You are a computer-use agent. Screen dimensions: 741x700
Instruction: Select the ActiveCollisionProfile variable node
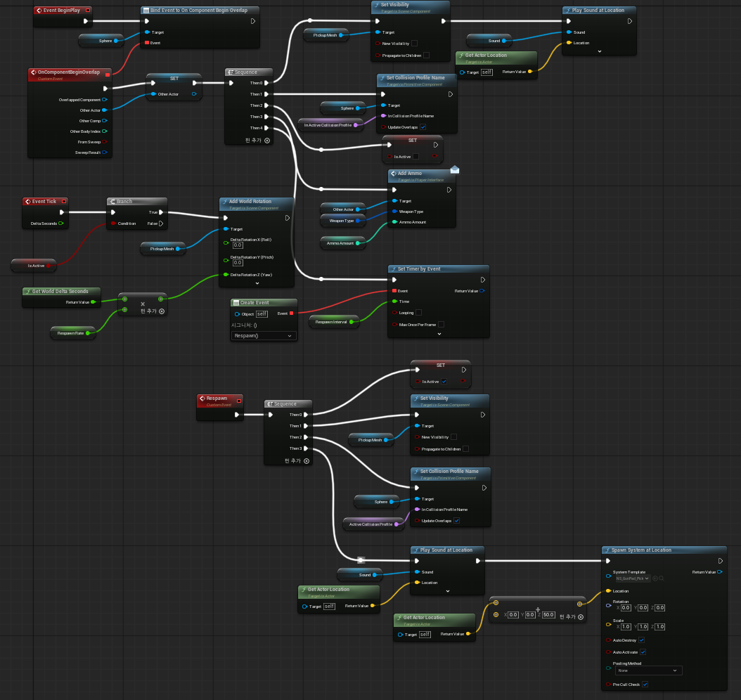[373, 524]
